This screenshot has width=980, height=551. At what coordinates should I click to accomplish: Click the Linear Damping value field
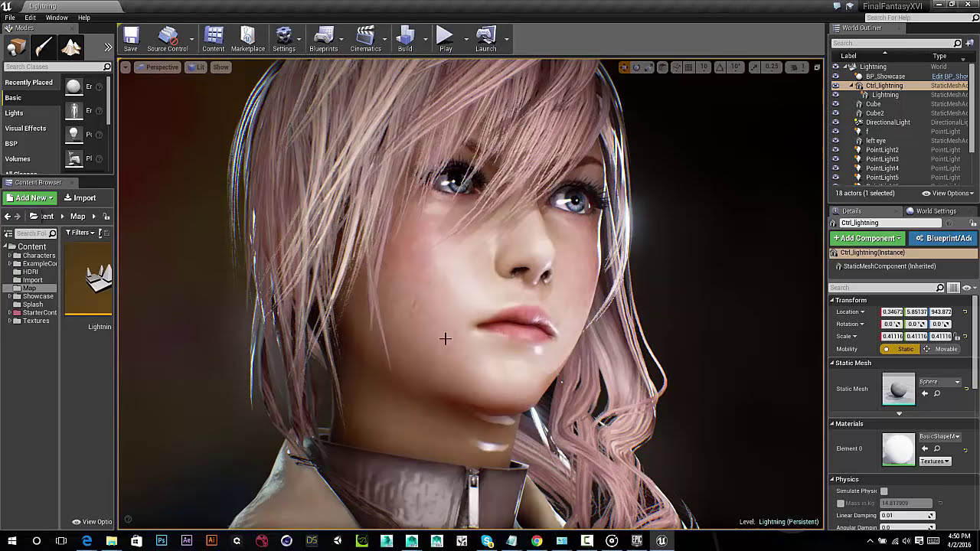tap(907, 516)
